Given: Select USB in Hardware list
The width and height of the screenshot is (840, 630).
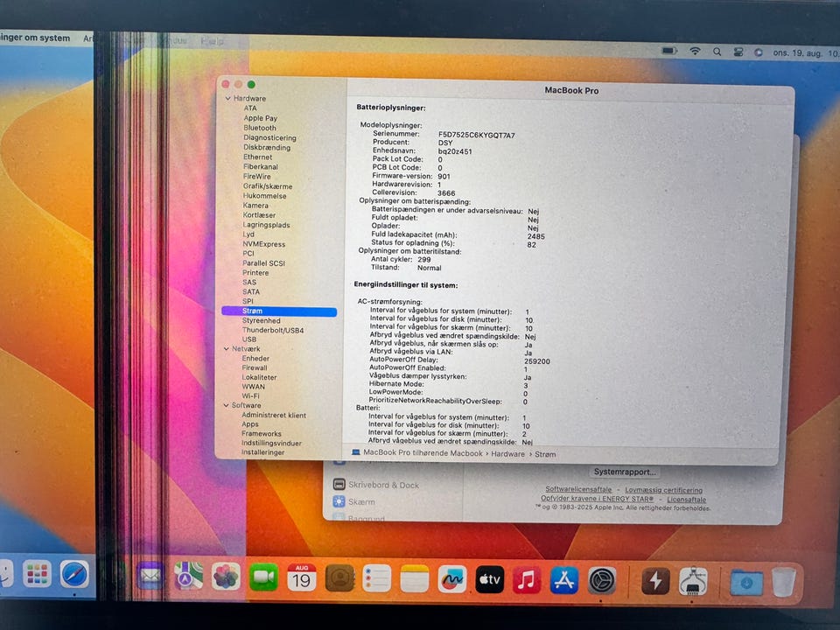Looking at the screenshot, I should (x=249, y=339).
